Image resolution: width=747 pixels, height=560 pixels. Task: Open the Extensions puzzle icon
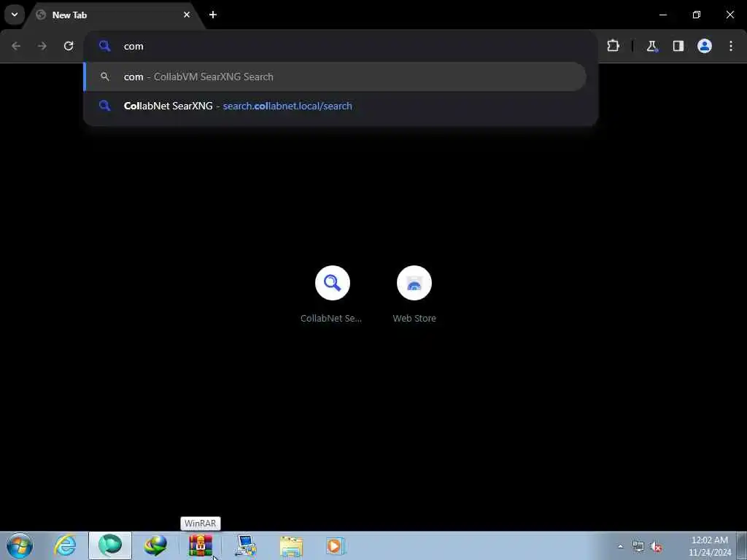click(x=613, y=46)
